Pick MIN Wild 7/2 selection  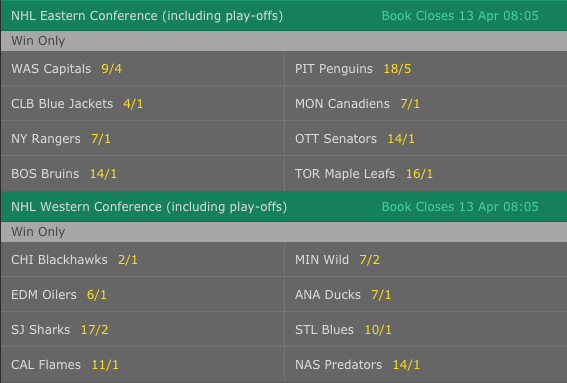tap(426, 259)
